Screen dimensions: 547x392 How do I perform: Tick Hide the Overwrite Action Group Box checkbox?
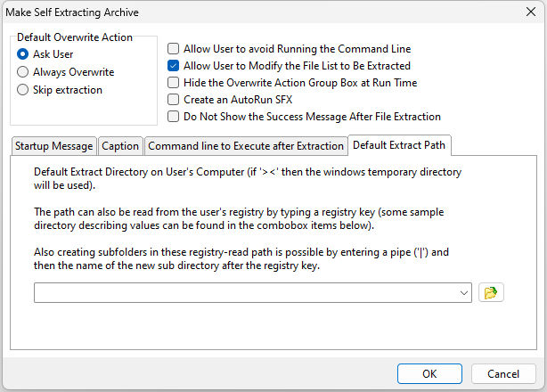[x=174, y=83]
